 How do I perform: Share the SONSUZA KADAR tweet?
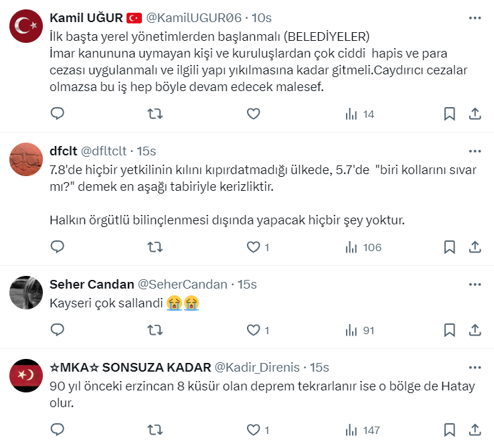(475, 429)
